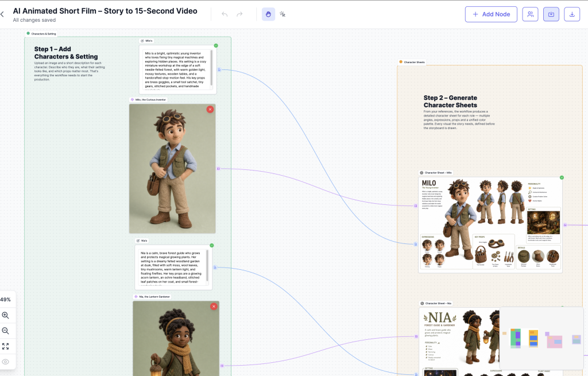Click the Nia image node output port

222,366
